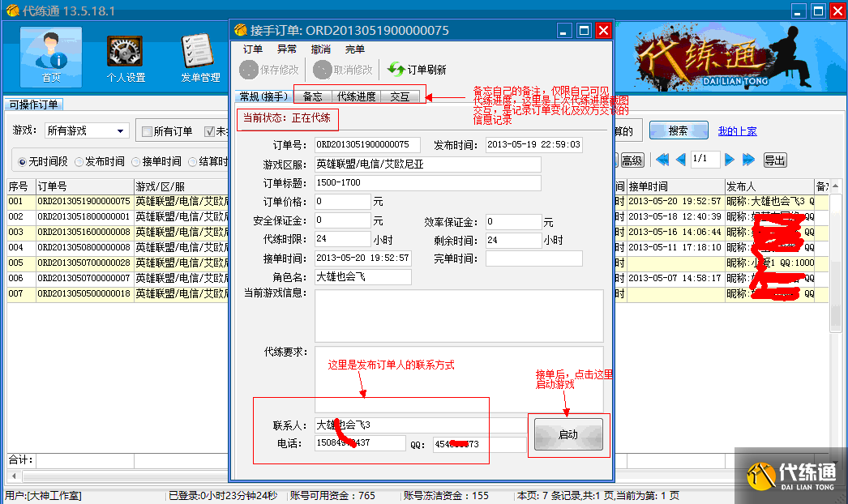Click the 搜索 search button

678,131
